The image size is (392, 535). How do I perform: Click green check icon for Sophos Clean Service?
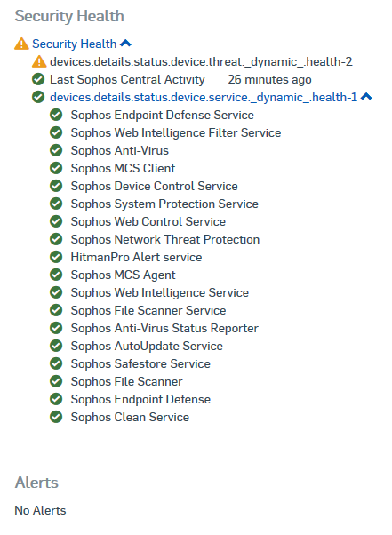[56, 417]
